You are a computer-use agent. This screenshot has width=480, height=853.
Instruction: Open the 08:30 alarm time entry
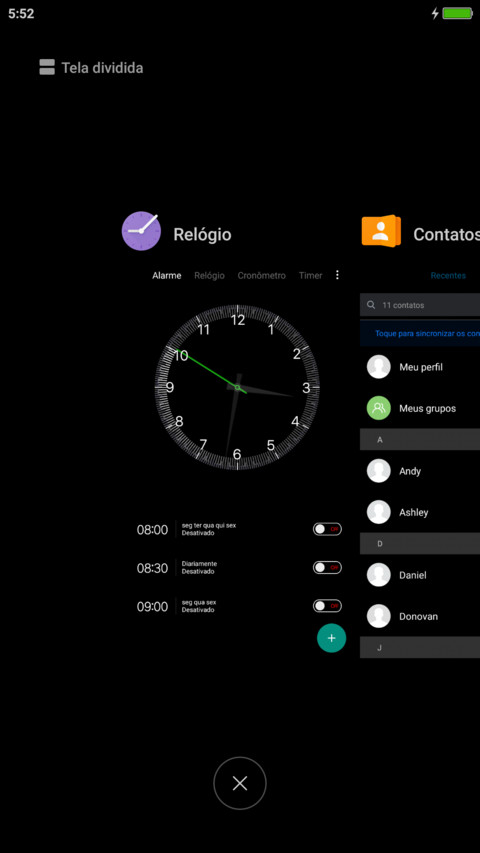point(152,568)
